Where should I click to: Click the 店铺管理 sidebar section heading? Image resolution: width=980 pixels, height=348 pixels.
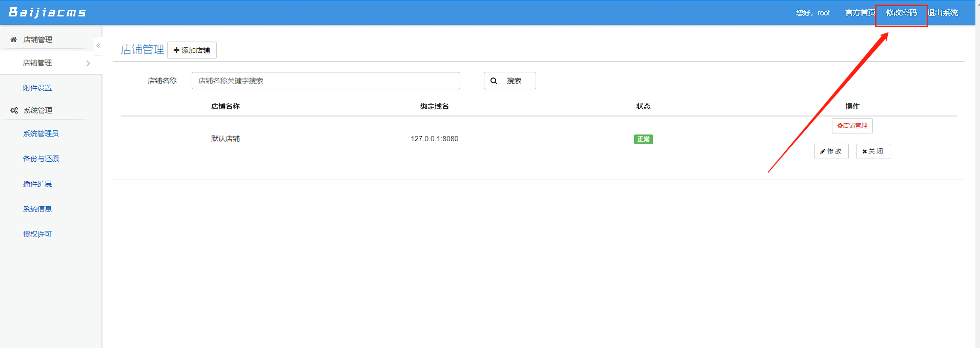[38, 40]
